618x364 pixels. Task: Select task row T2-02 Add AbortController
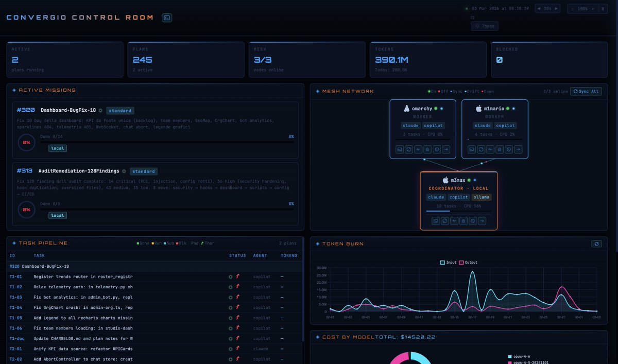pos(154,359)
